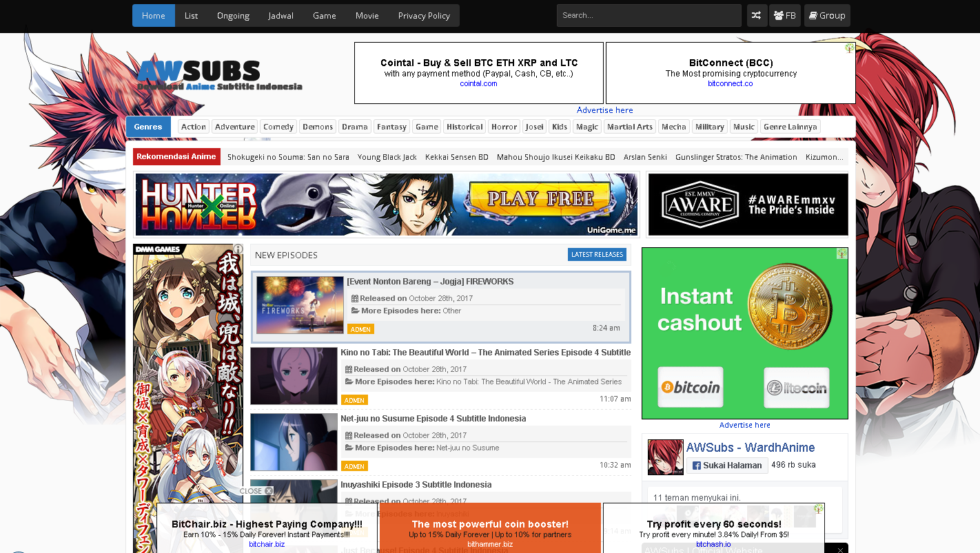Select the Horror genre tag
This screenshot has height=553, width=980.
pyautogui.click(x=504, y=127)
